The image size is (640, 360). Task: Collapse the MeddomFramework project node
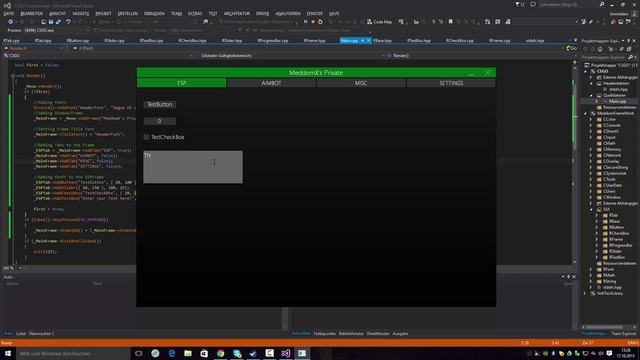pos(585,113)
